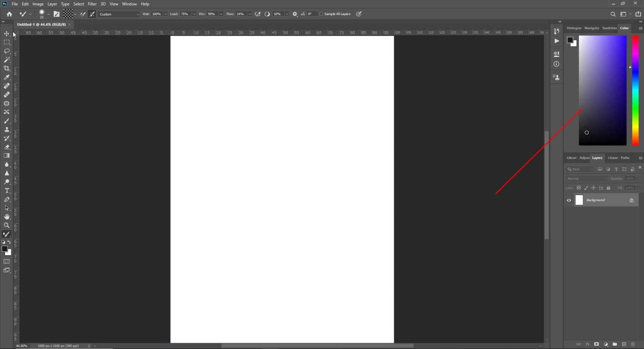Select the Crop tool
The width and height of the screenshot is (644, 349).
[6, 68]
